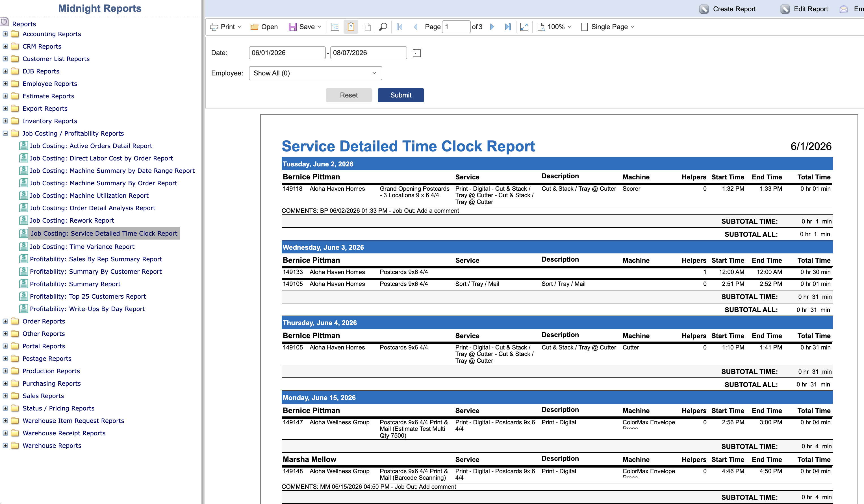Select Status / Pricing Reports folder

tap(58, 408)
